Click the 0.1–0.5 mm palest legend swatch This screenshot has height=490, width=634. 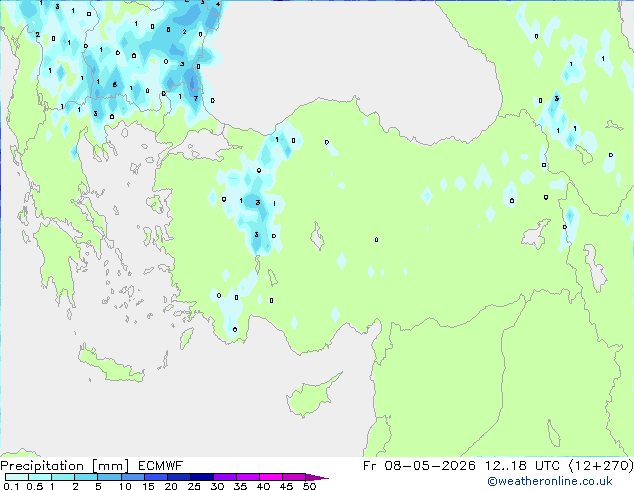[17, 477]
